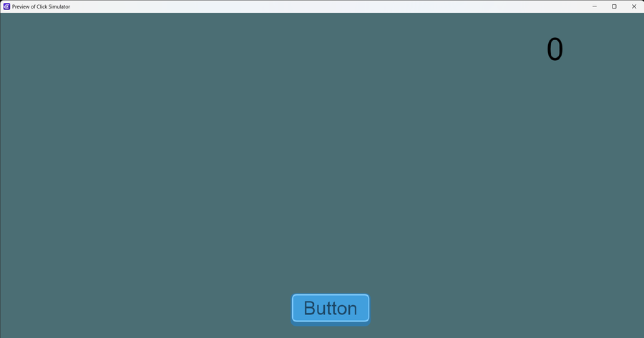The height and width of the screenshot is (338, 644).
Task: Click the blue Button at the bottom
Action: [330, 309]
